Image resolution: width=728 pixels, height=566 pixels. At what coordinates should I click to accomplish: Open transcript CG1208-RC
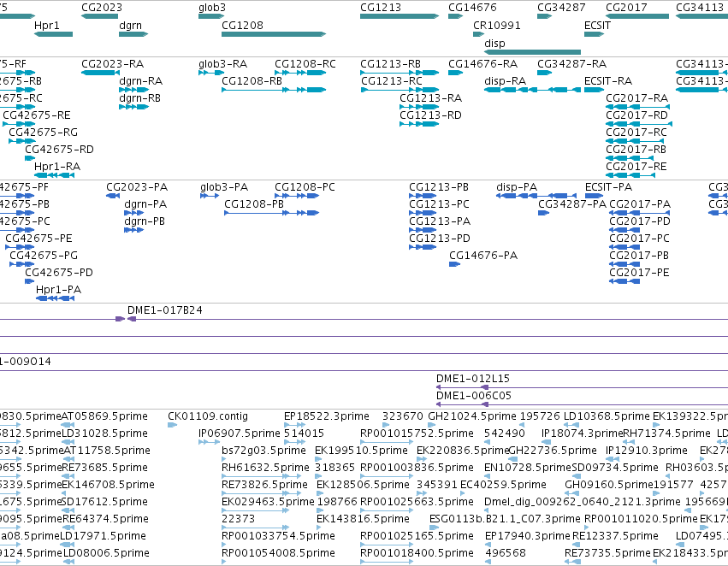click(305, 64)
